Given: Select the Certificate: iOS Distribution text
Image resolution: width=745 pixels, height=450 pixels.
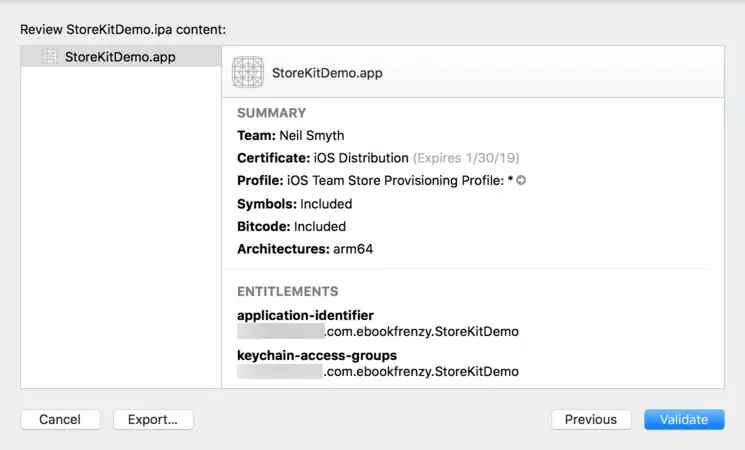Looking at the screenshot, I should pyautogui.click(x=323, y=158).
